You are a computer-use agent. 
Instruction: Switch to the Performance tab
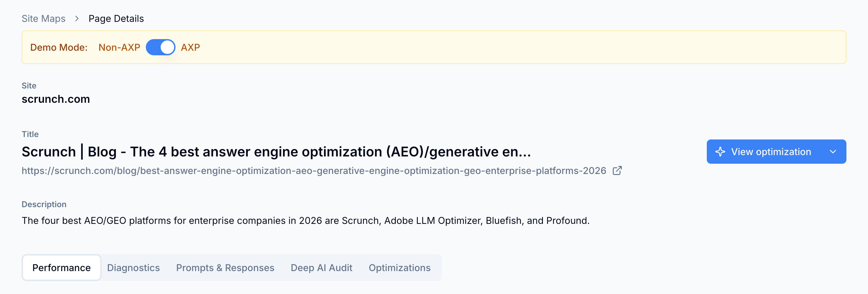tap(61, 267)
